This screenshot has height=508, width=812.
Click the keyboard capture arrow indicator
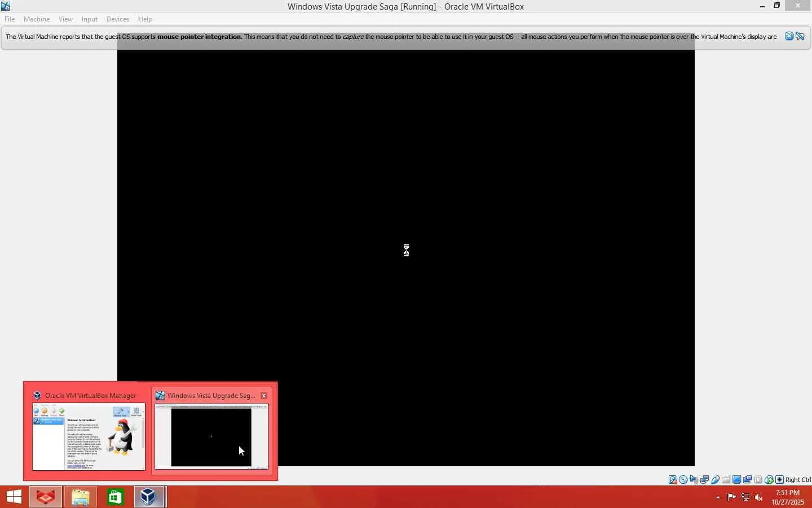[x=780, y=480]
